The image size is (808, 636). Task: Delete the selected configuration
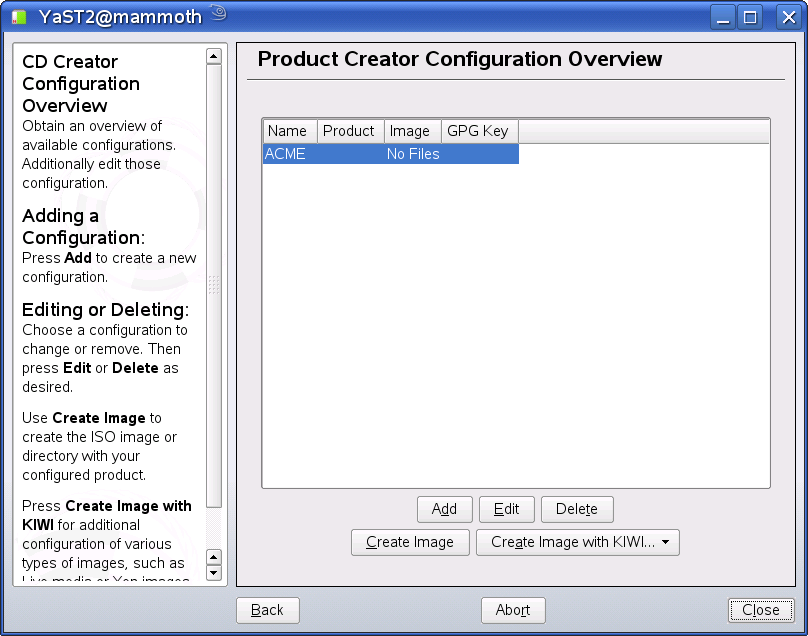[x=577, y=509]
